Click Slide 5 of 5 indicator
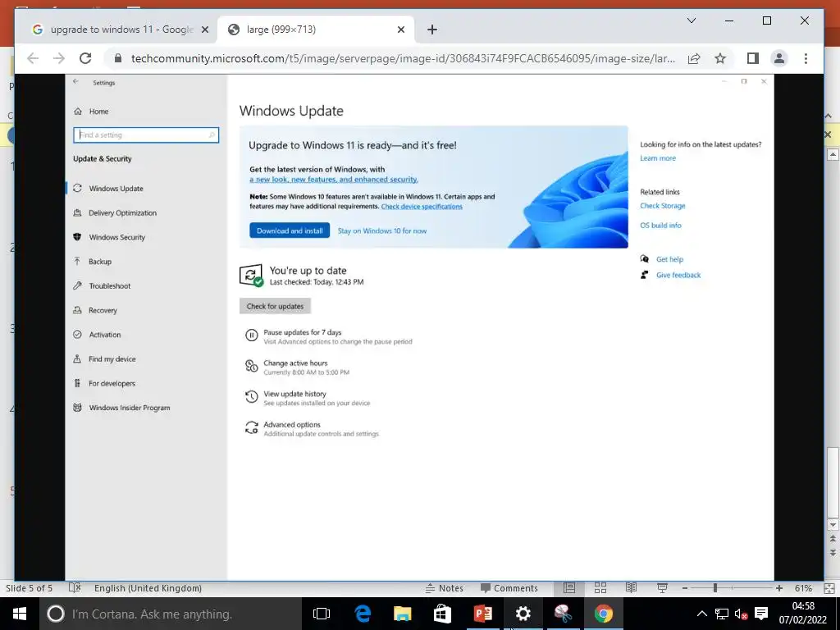This screenshot has width=840, height=630. (29, 588)
